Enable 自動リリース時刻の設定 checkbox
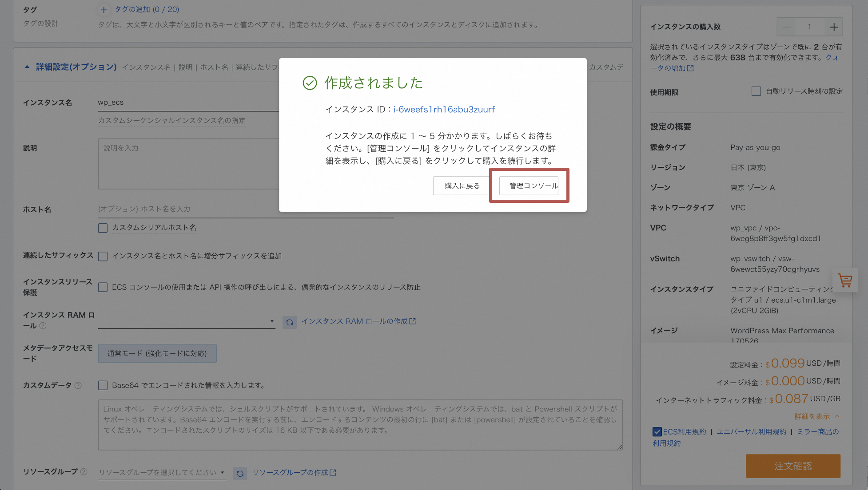Viewport: 868px width, 490px height. (756, 91)
